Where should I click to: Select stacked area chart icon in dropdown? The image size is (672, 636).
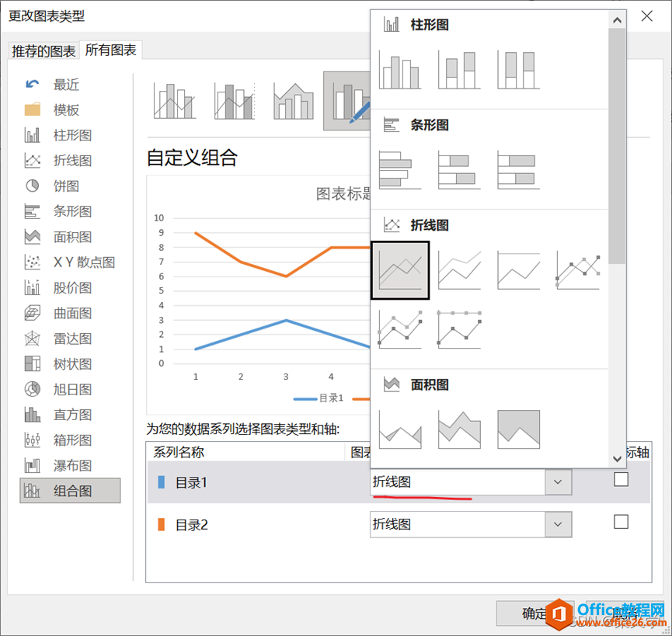459,429
